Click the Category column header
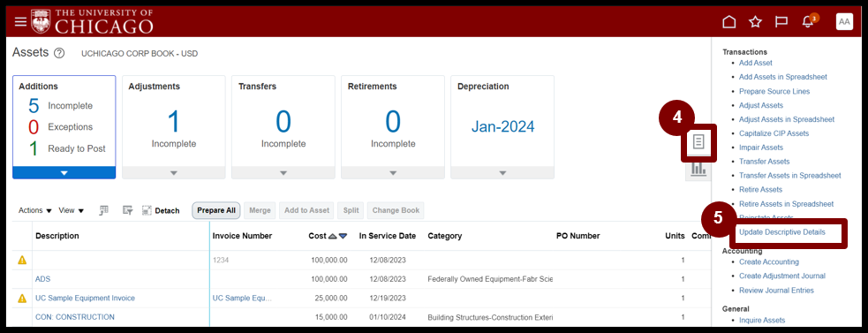 click(x=444, y=236)
